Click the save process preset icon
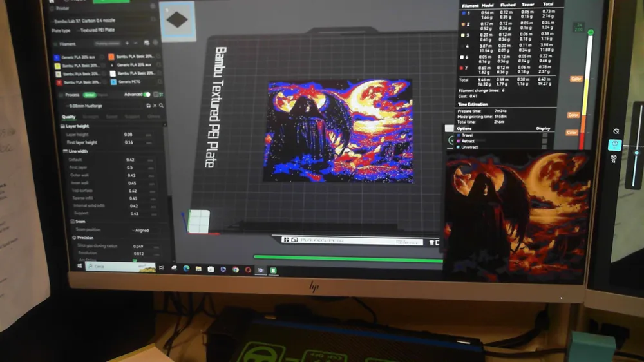644x362 pixels. coord(148,106)
